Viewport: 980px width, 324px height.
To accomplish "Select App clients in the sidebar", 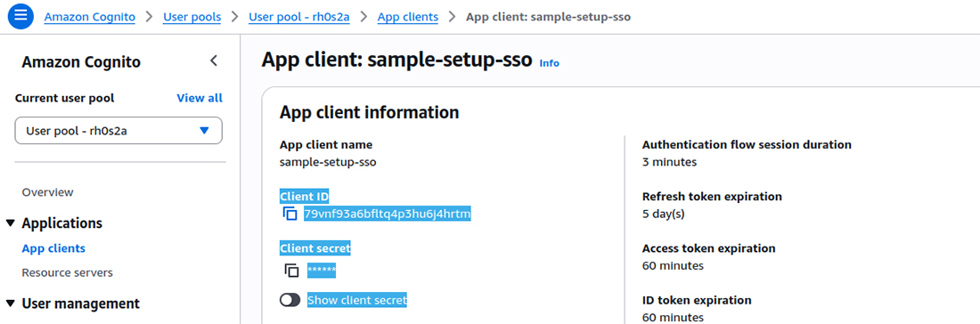I will 53,248.
